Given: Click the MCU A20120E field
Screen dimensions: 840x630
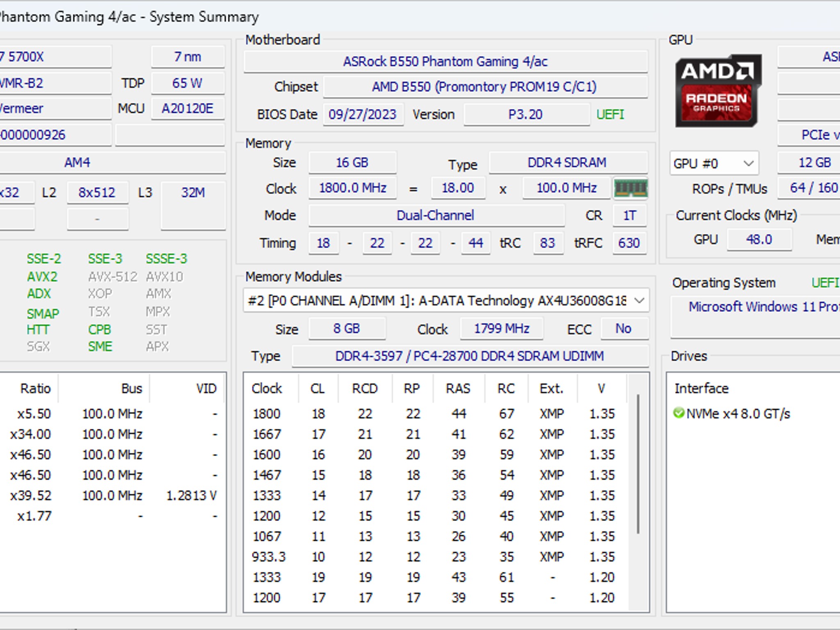Looking at the screenshot, I should click(188, 108).
